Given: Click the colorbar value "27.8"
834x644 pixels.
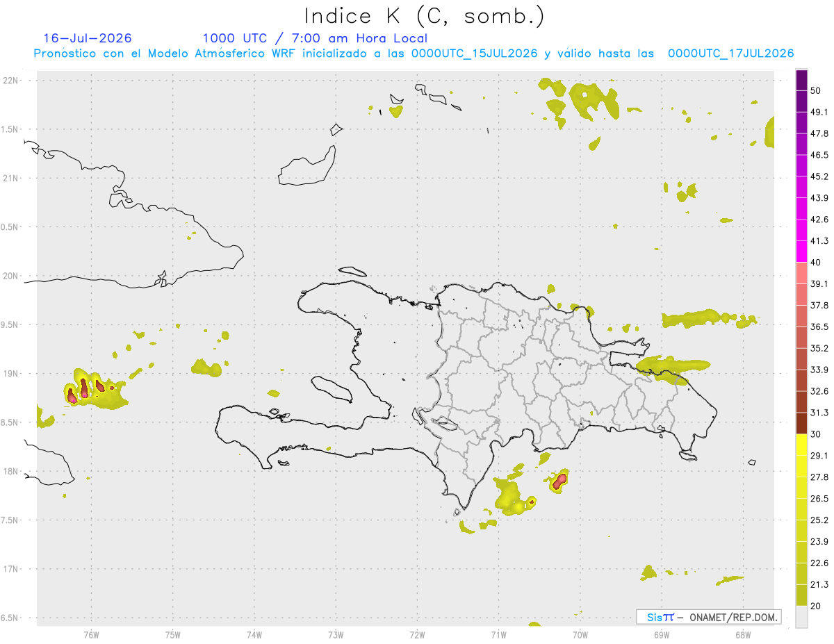Looking at the screenshot, I should coord(819,477).
